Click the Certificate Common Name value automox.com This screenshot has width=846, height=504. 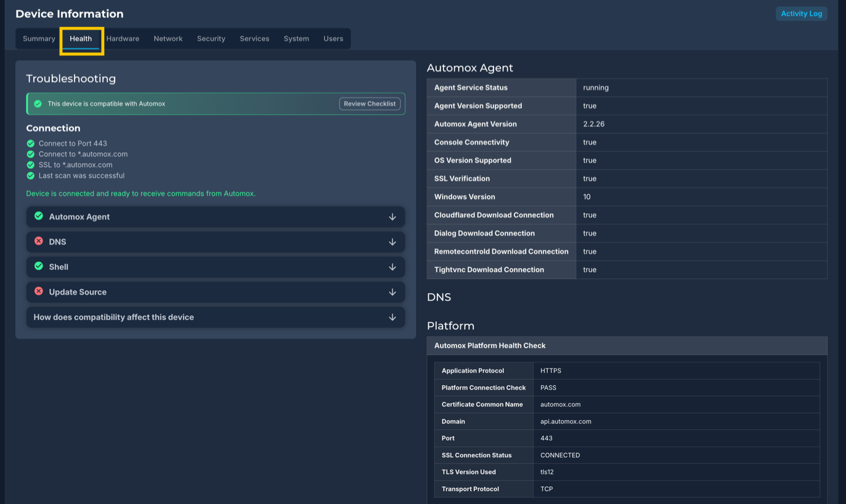(561, 404)
